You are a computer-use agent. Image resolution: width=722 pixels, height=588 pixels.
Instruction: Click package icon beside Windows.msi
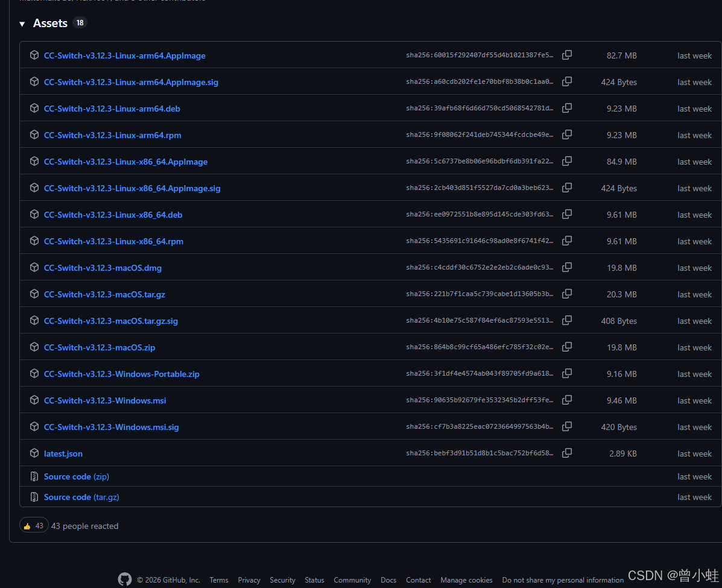pos(34,400)
